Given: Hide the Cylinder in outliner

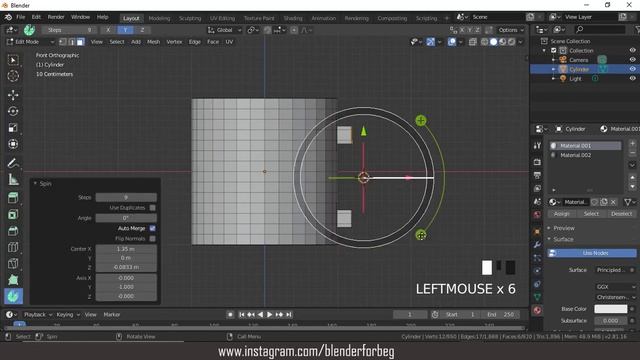Looking at the screenshot, I should 632,69.
